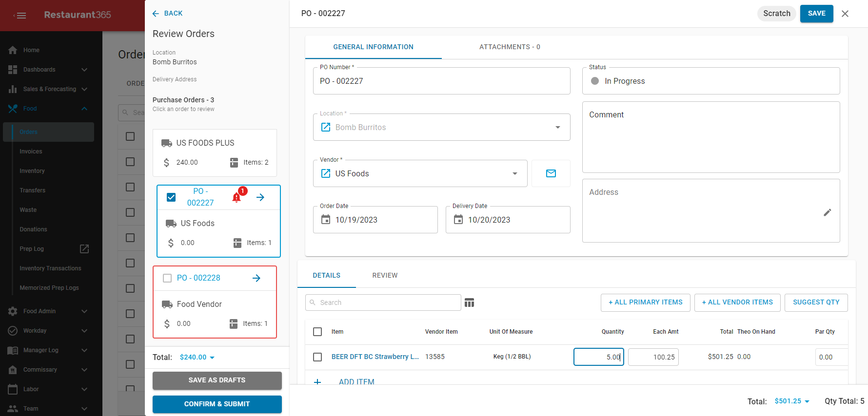
Task: Email vendor using the envelope icon
Action: tap(551, 173)
